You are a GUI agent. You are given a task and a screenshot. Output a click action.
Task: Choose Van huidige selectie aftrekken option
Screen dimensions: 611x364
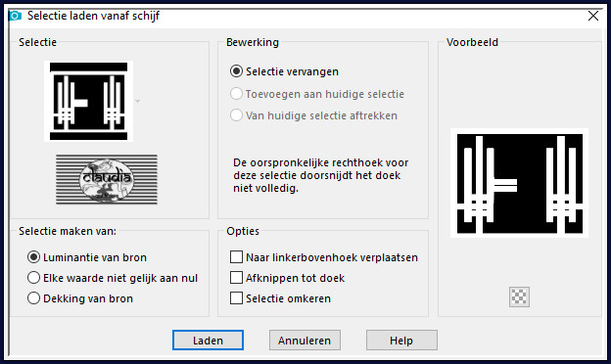[x=236, y=115]
